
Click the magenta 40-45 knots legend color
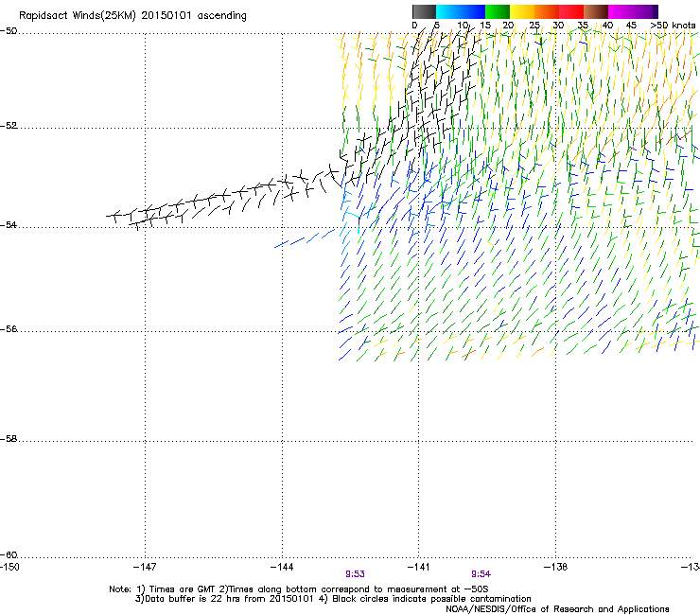[x=621, y=11]
